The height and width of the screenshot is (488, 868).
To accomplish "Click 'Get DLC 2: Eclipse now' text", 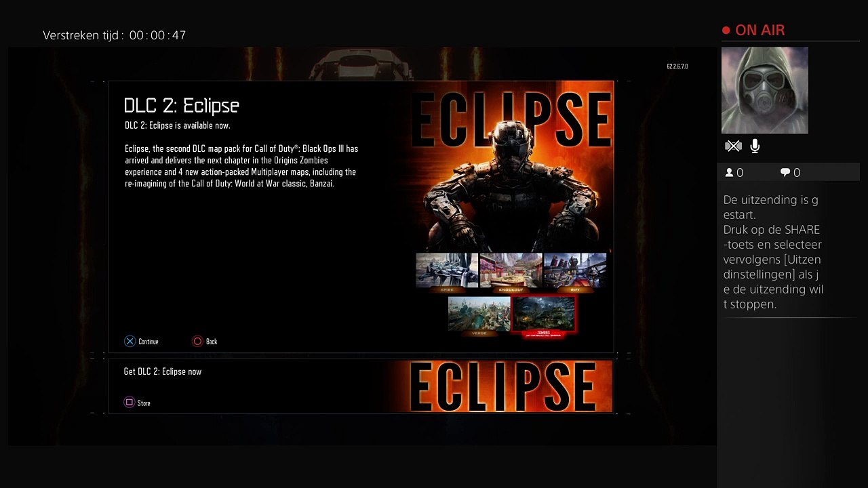I will pyautogui.click(x=163, y=371).
